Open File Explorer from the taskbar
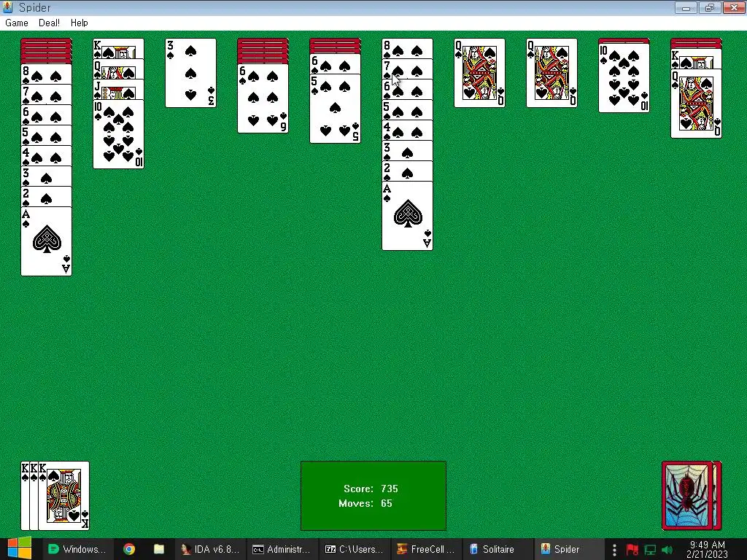747x560 pixels. click(x=159, y=549)
